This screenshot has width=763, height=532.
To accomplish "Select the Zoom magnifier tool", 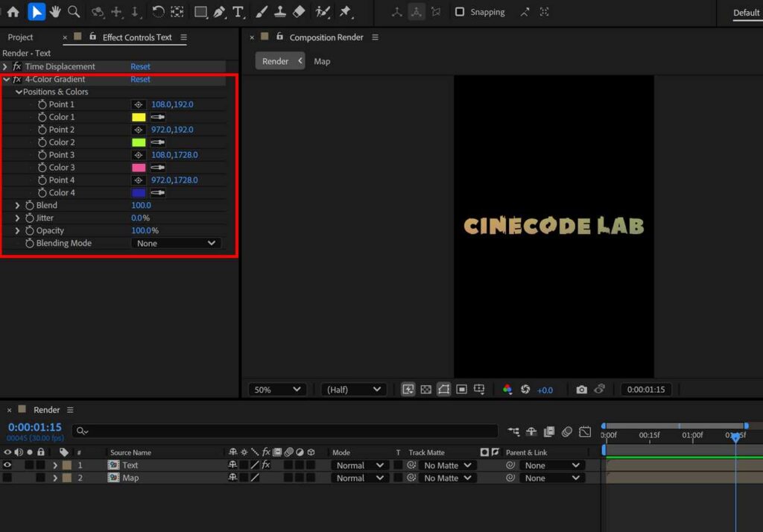I will (74, 12).
